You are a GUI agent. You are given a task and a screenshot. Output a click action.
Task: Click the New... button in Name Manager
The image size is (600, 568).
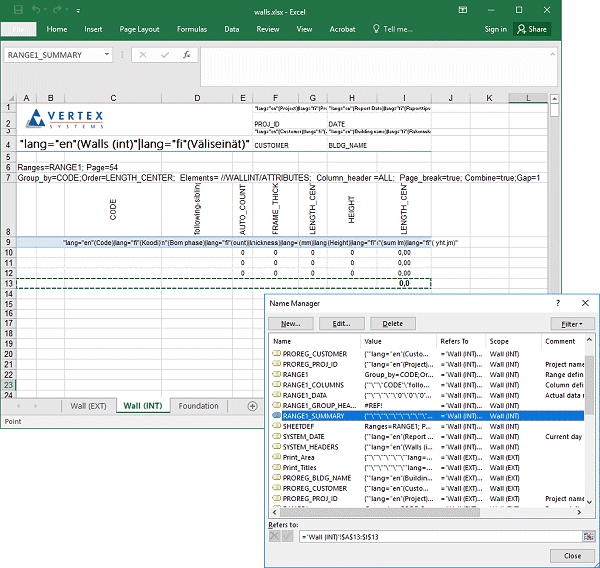click(291, 324)
